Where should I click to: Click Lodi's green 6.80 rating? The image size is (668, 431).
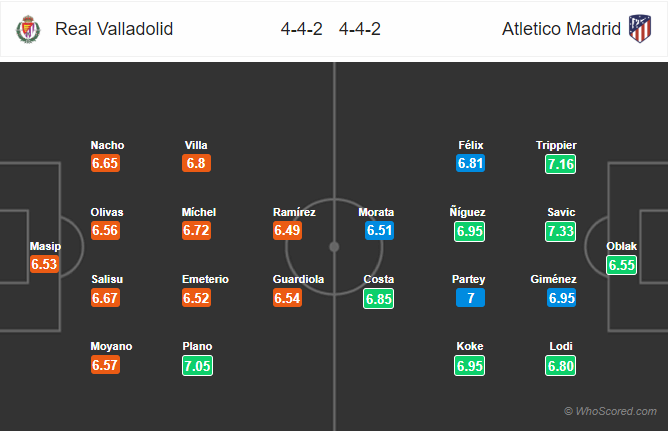(560, 366)
